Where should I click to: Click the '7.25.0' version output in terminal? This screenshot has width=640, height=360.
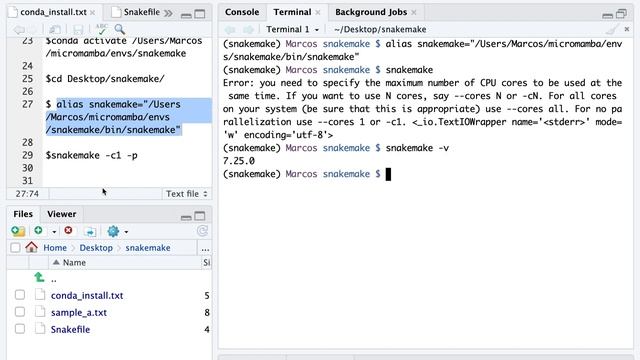(x=239, y=161)
